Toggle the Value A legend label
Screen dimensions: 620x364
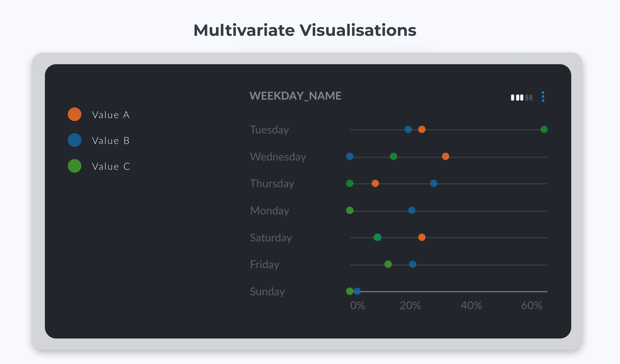pos(111,115)
